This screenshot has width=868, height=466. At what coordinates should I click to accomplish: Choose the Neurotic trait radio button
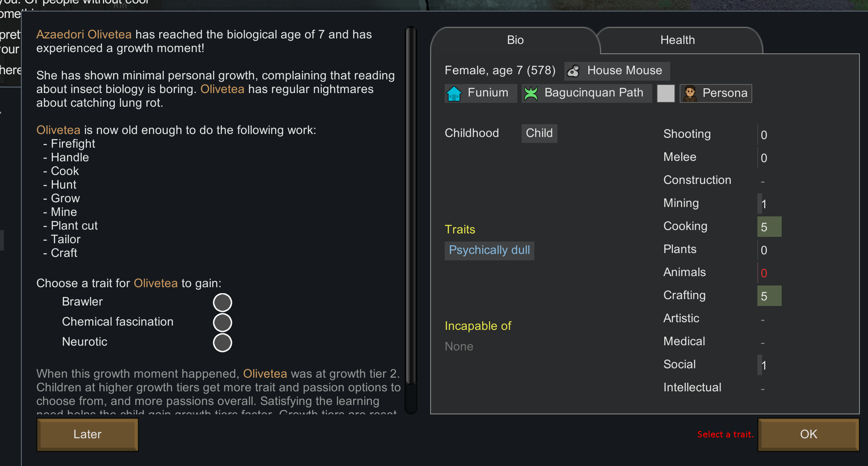click(222, 343)
